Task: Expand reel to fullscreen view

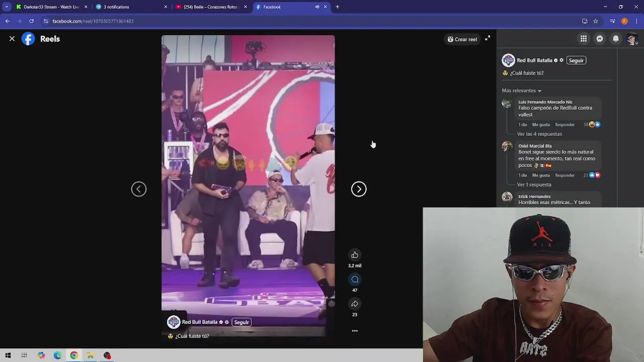Action: (488, 38)
